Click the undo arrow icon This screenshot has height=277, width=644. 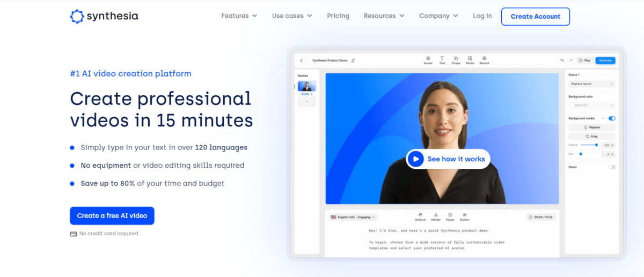(x=562, y=61)
